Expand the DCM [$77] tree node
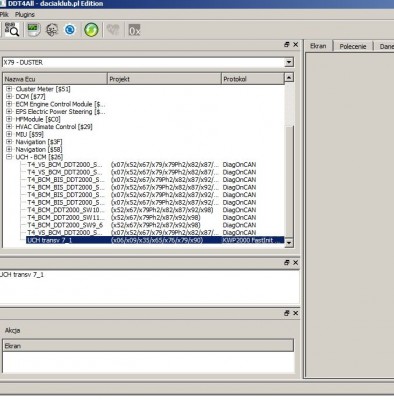The image size is (394, 400). (9, 97)
